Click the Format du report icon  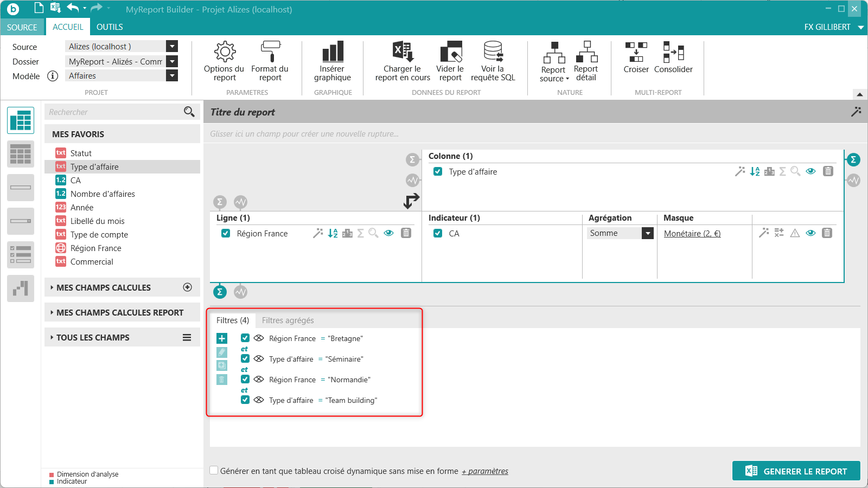click(x=270, y=52)
